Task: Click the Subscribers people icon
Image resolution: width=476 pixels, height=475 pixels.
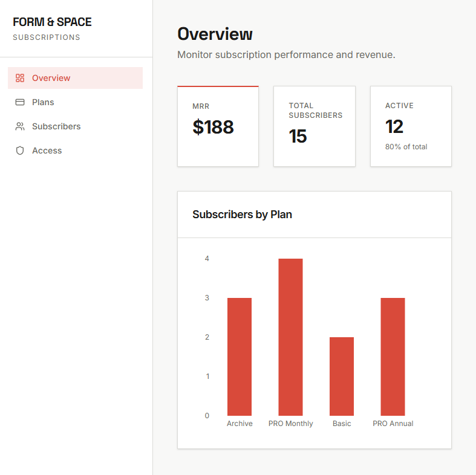Action: (x=20, y=126)
